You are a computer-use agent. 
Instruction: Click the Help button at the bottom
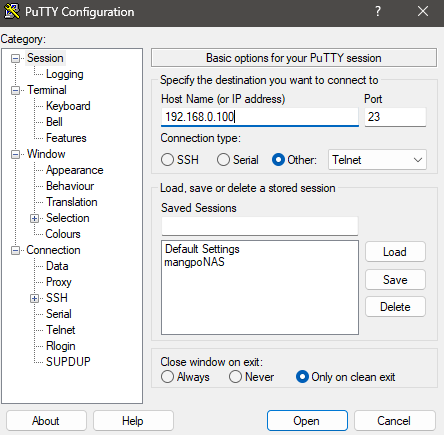(133, 421)
